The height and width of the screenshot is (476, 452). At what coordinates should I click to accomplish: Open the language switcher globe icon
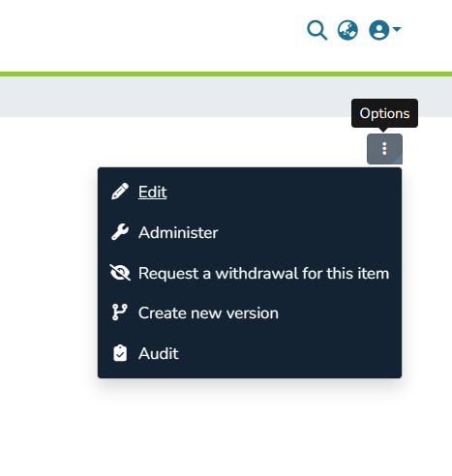click(x=347, y=30)
